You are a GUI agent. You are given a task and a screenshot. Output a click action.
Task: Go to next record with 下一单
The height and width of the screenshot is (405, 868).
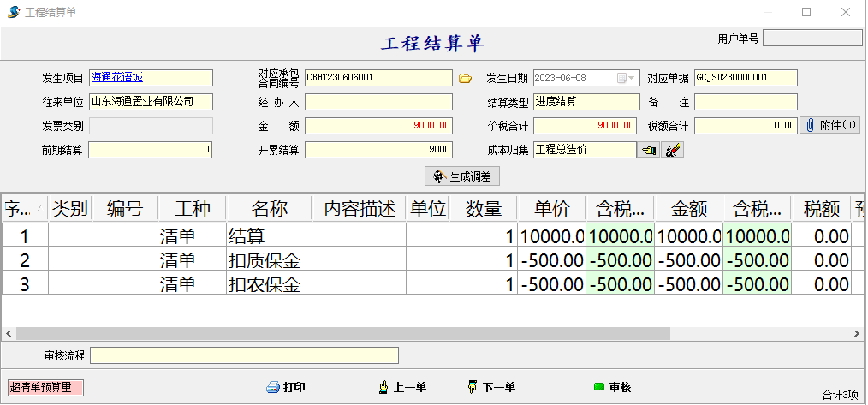[491, 388]
